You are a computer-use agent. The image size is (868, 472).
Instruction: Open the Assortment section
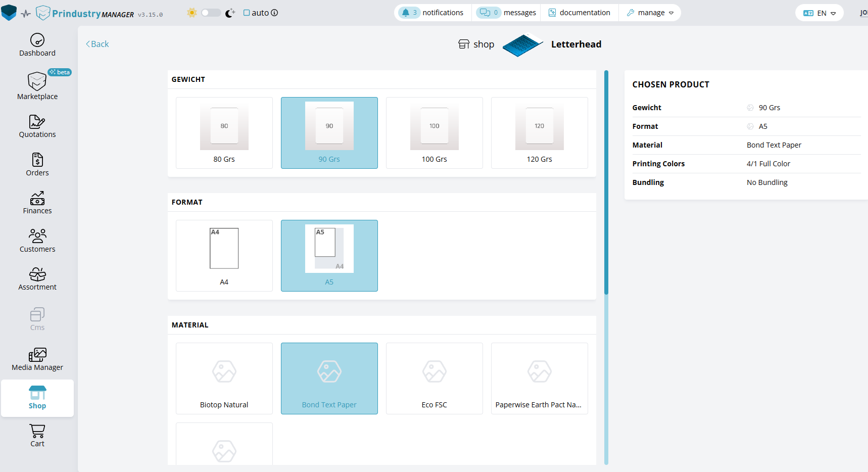pyautogui.click(x=37, y=279)
